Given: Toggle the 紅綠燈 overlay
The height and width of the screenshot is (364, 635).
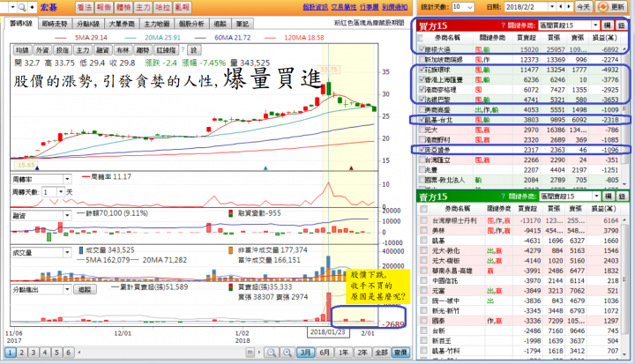Looking at the screenshot, I should coord(166,50).
